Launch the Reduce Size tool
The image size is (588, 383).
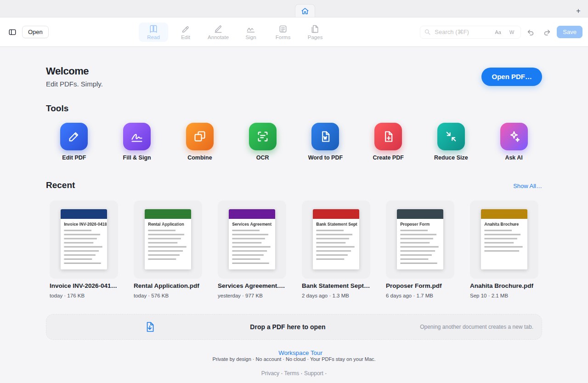tap(451, 137)
